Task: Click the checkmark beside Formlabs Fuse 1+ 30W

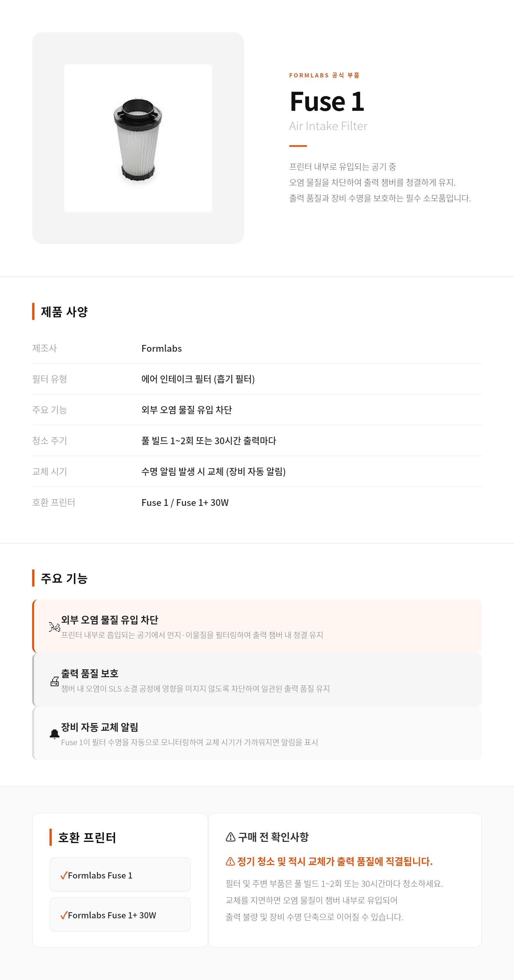Action: (64, 915)
